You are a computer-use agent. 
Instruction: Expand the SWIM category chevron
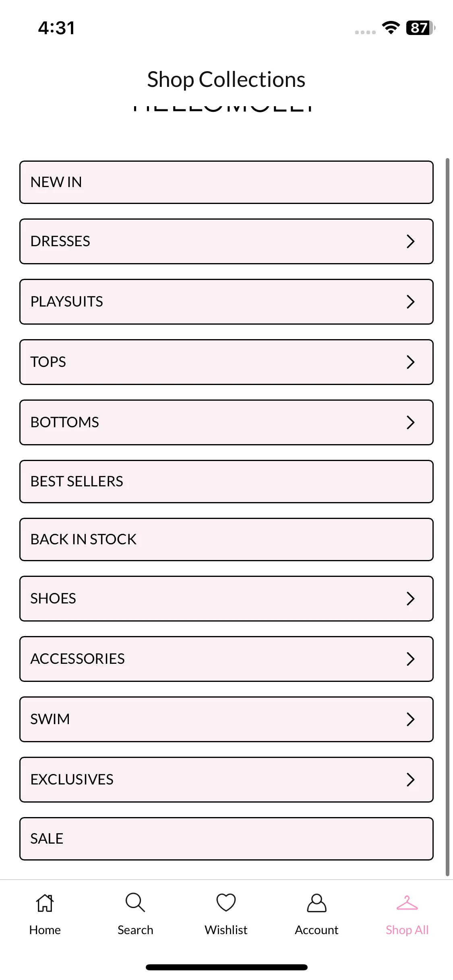(410, 719)
